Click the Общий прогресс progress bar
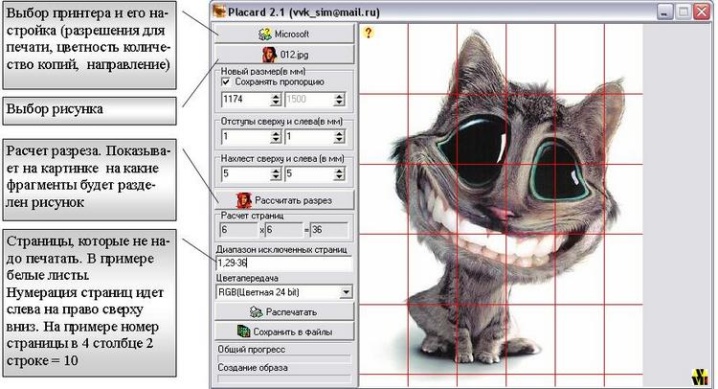718x389 pixels. click(x=284, y=359)
